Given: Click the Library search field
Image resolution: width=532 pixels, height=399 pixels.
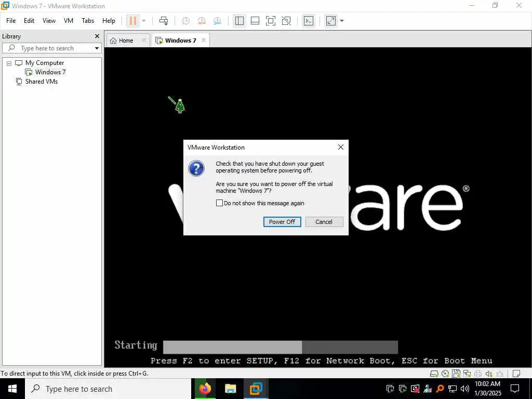Looking at the screenshot, I should coord(52,48).
